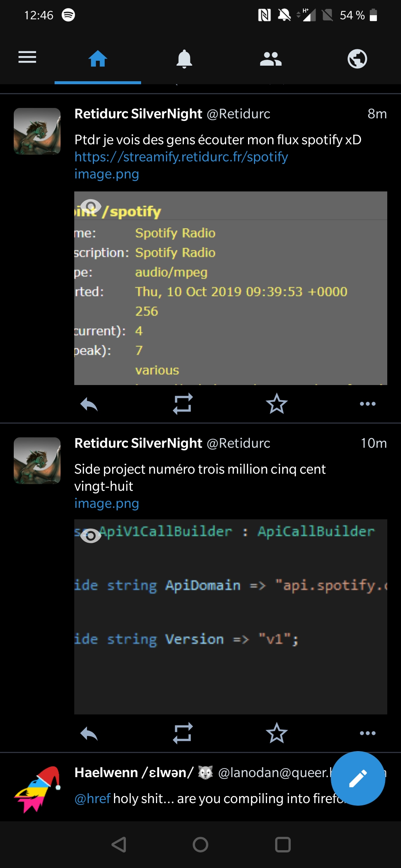Image resolution: width=401 pixels, height=868 pixels.
Task: Open image.png link in side project post
Action: tap(107, 503)
